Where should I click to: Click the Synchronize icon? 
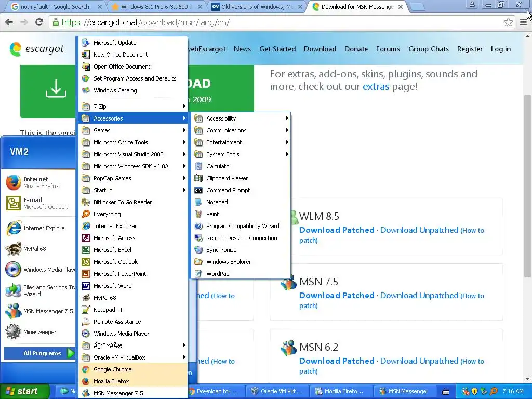[x=198, y=250]
